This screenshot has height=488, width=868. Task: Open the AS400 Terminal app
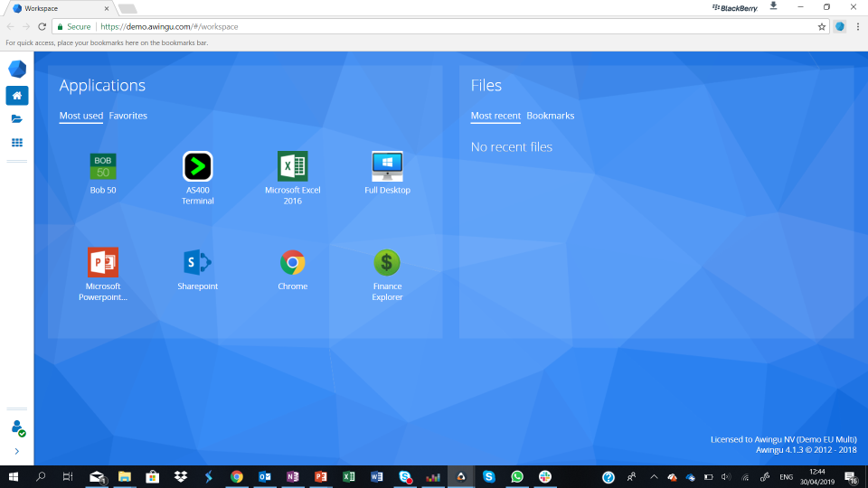(x=198, y=178)
